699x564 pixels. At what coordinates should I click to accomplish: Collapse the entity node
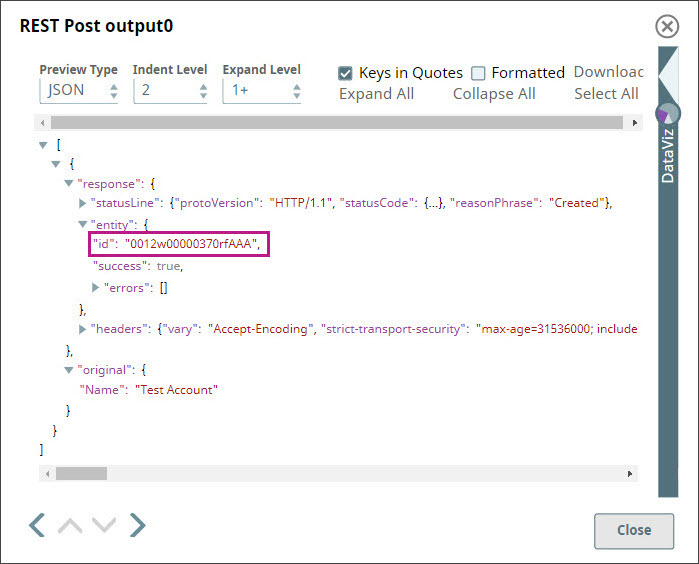[83, 225]
